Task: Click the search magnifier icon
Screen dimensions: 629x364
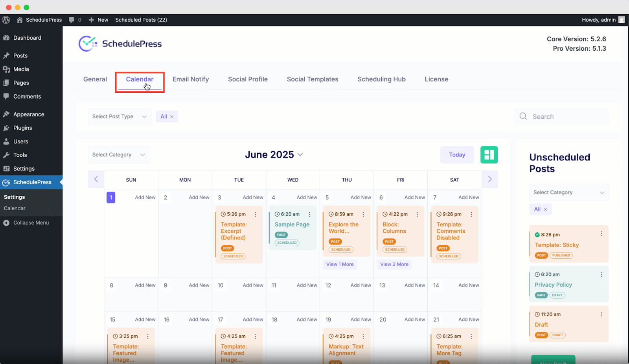Action: click(x=523, y=116)
